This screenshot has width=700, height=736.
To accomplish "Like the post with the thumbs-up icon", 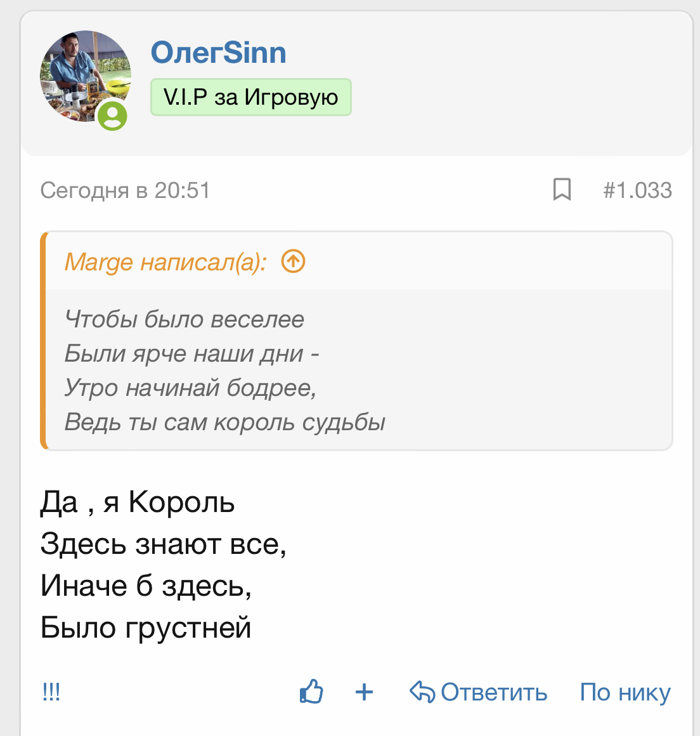I will tap(311, 692).
